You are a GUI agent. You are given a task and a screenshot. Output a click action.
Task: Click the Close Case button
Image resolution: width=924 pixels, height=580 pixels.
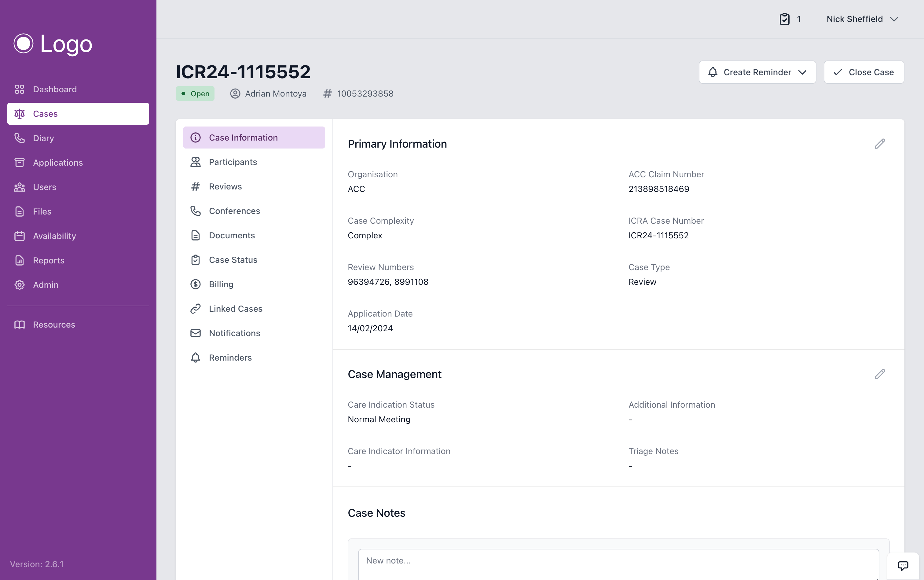click(x=864, y=72)
